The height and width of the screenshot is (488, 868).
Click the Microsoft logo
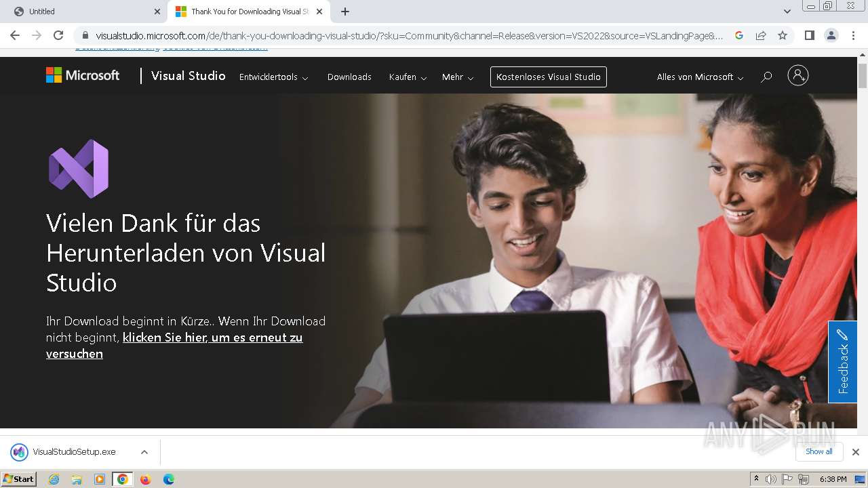tap(83, 75)
